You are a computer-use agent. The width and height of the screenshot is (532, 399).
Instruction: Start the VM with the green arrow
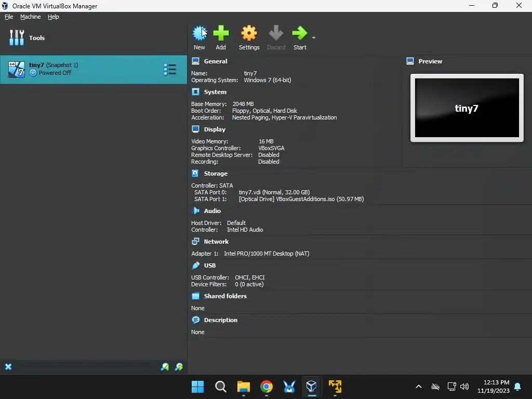point(300,33)
